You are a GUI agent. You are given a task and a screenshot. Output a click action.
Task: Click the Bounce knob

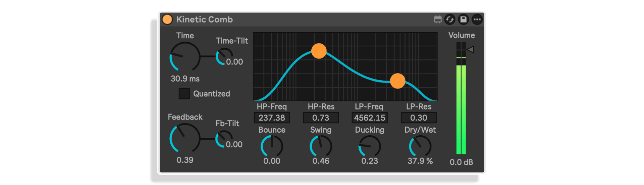[272, 146]
